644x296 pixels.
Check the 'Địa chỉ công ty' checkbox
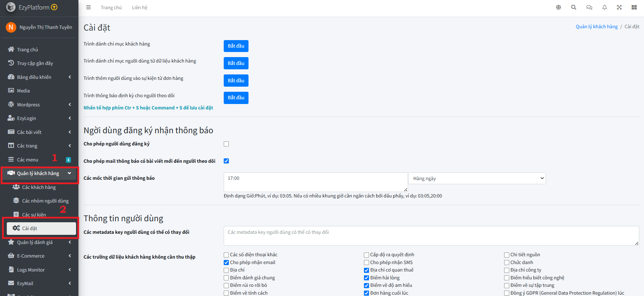click(x=507, y=270)
